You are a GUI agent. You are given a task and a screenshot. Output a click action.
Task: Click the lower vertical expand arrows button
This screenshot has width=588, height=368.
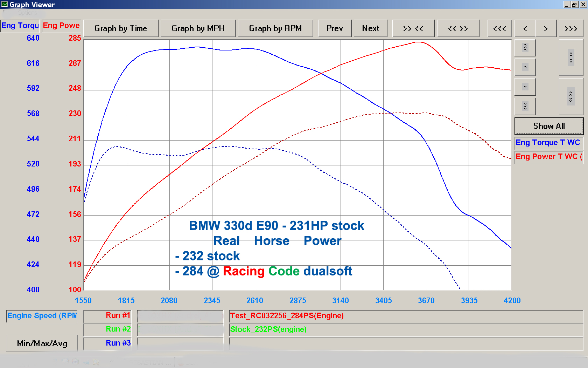pyautogui.click(x=571, y=96)
